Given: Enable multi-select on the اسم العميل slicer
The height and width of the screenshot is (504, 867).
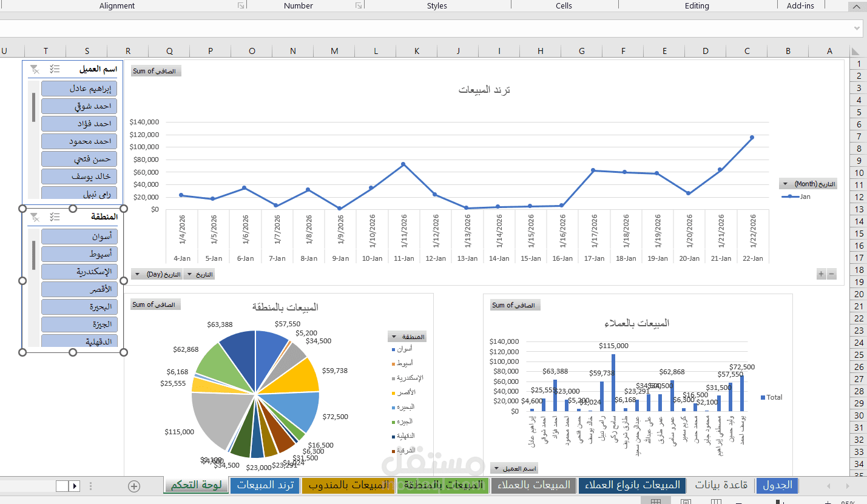Looking at the screenshot, I should coord(55,69).
